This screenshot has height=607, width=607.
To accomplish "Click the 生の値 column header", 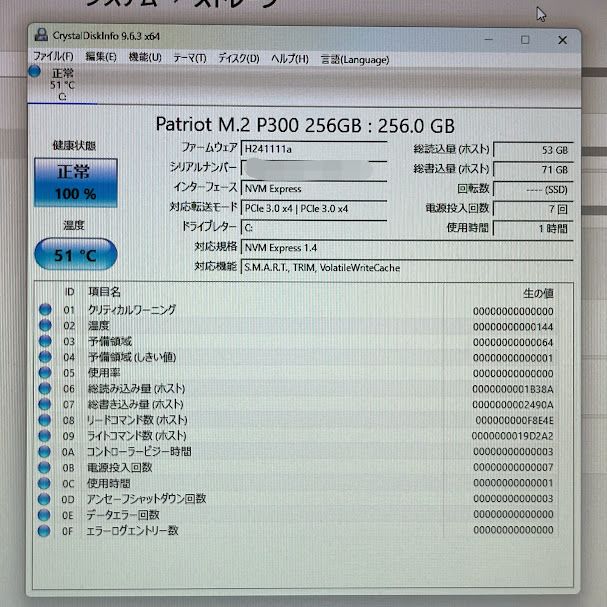I will 538,293.
